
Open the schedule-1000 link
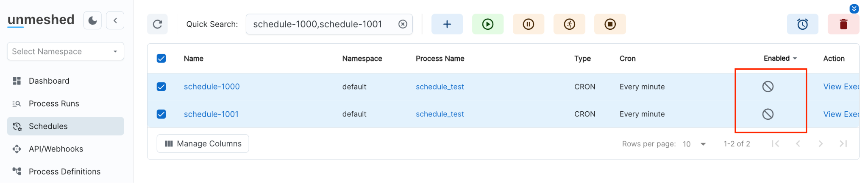pos(211,87)
